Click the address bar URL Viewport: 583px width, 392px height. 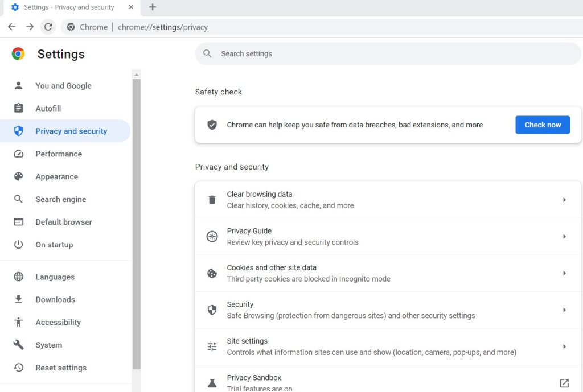pyautogui.click(x=163, y=27)
